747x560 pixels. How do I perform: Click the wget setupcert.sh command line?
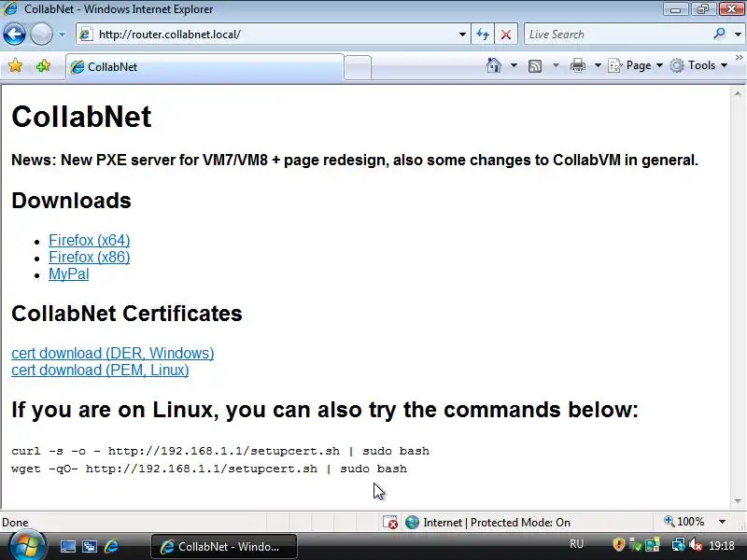tap(209, 469)
